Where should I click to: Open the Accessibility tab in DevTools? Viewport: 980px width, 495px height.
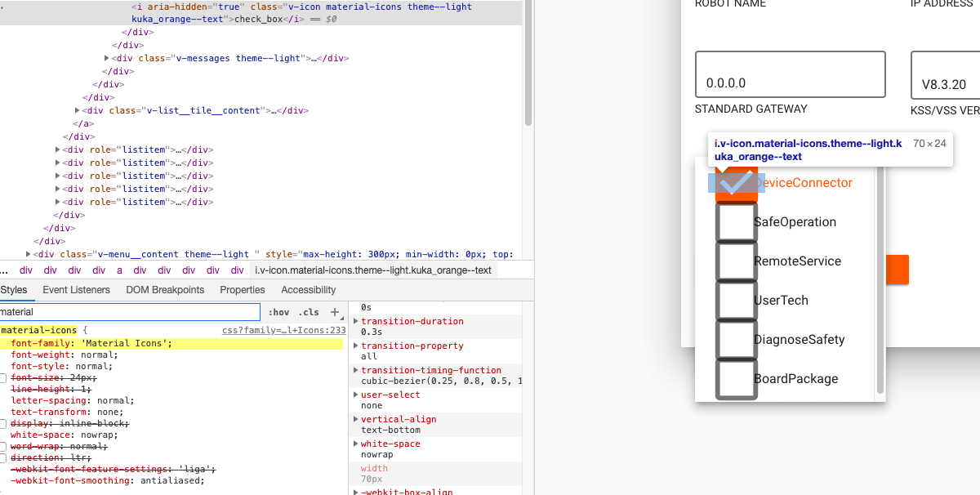[x=308, y=289]
